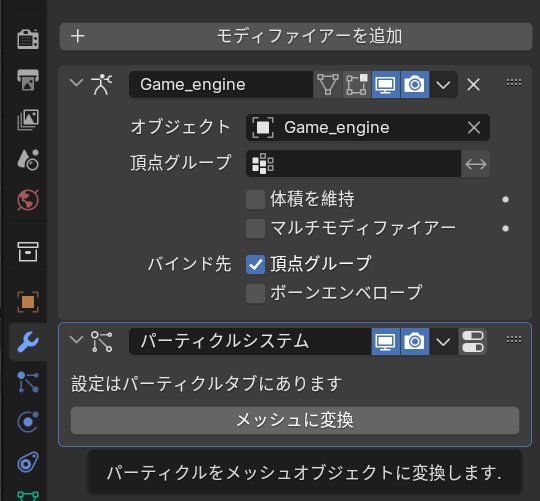
Task: Open the Render properties tab
Action: coord(28,39)
